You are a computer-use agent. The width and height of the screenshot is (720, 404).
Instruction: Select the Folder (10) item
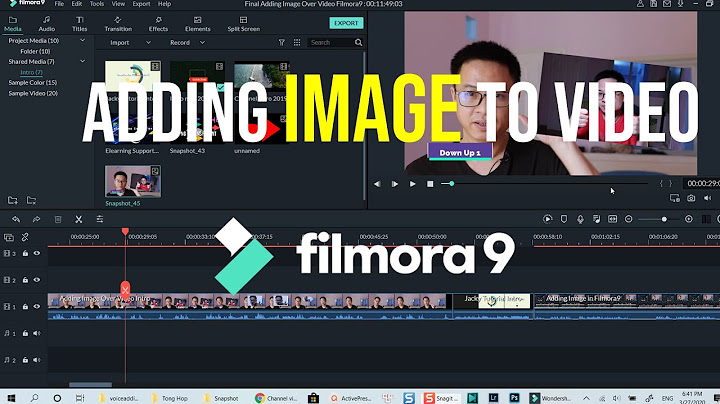click(35, 51)
